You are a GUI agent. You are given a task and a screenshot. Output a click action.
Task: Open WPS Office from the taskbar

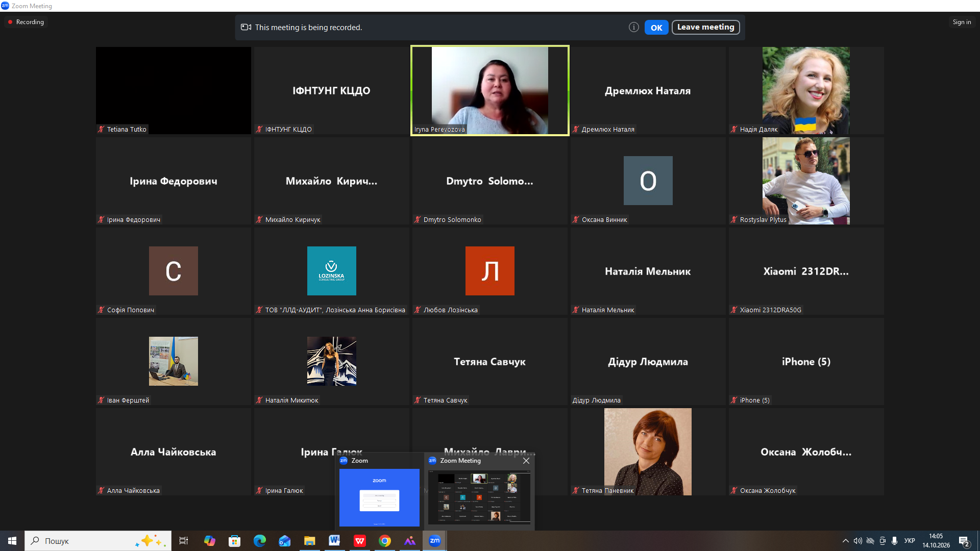[x=360, y=541]
